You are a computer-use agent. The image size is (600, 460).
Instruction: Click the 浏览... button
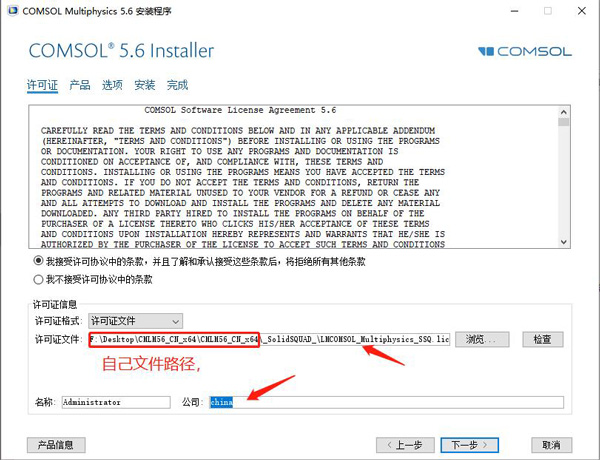pos(482,339)
